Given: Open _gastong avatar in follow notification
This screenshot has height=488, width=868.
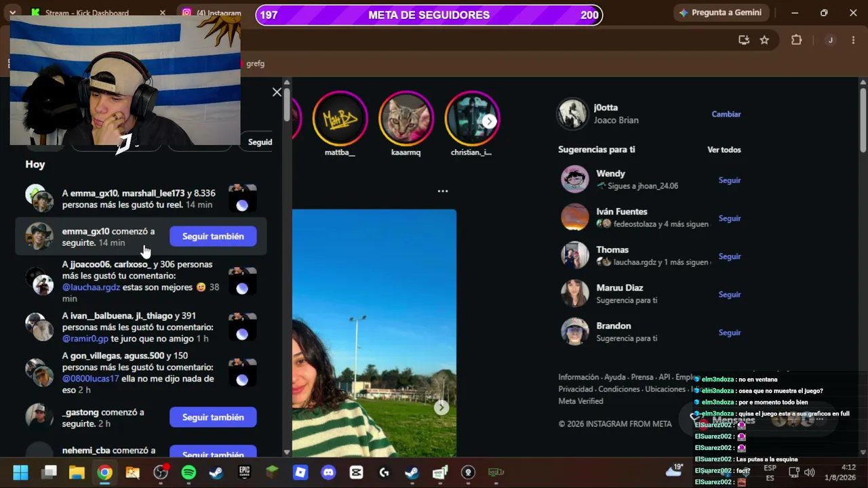Looking at the screenshot, I should click(39, 417).
